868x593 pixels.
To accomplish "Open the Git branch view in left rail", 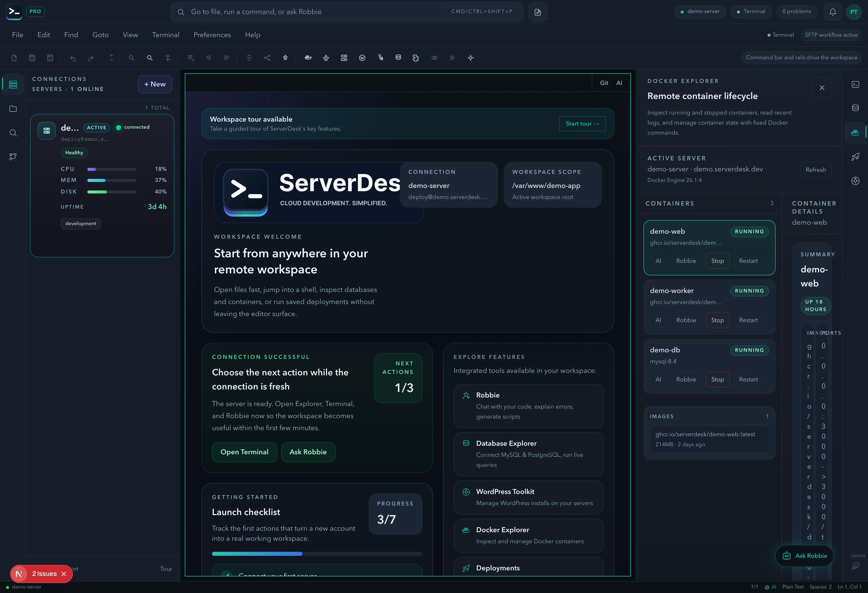I will 13,157.
